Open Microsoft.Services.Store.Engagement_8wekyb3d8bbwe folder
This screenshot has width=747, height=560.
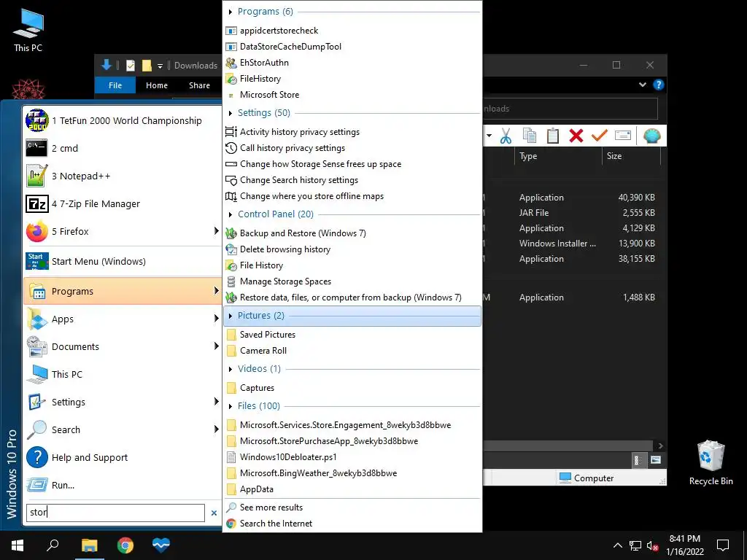point(352,425)
